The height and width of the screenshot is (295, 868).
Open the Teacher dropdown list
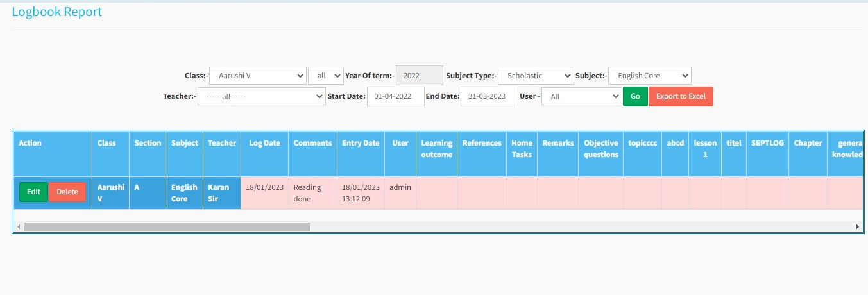pos(261,96)
